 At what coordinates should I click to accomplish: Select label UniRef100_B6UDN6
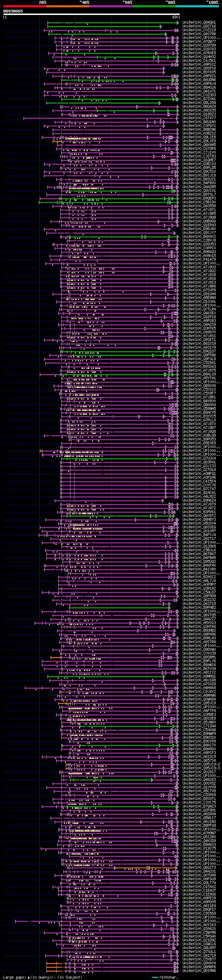tap(199, 80)
